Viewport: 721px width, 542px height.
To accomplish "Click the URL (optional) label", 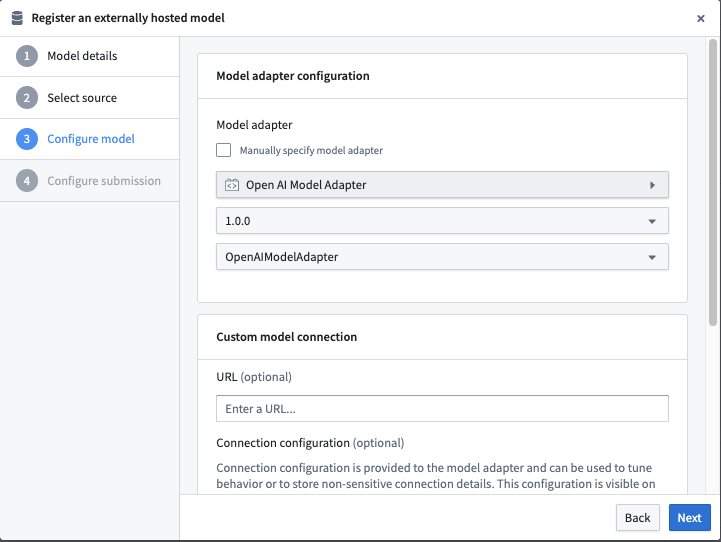I will tap(254, 377).
